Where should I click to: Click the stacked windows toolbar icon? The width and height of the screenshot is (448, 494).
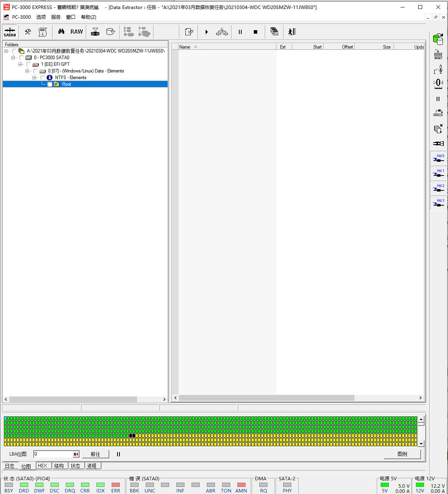274,32
